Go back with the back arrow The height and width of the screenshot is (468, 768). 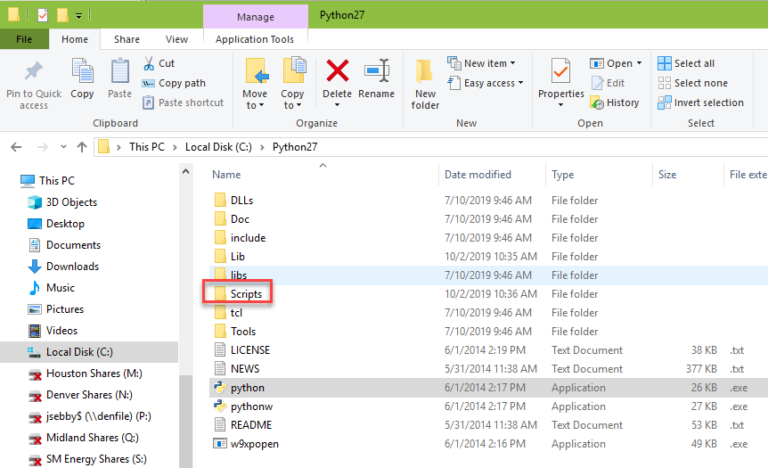click(16, 147)
